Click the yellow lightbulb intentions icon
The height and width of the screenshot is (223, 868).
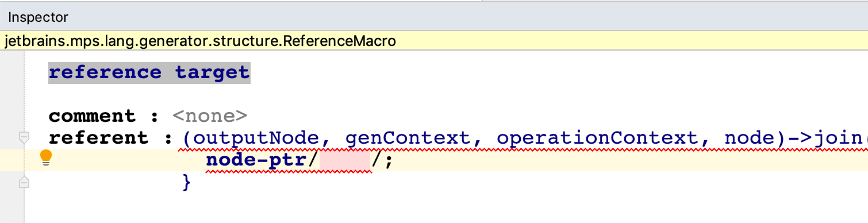[x=46, y=158]
